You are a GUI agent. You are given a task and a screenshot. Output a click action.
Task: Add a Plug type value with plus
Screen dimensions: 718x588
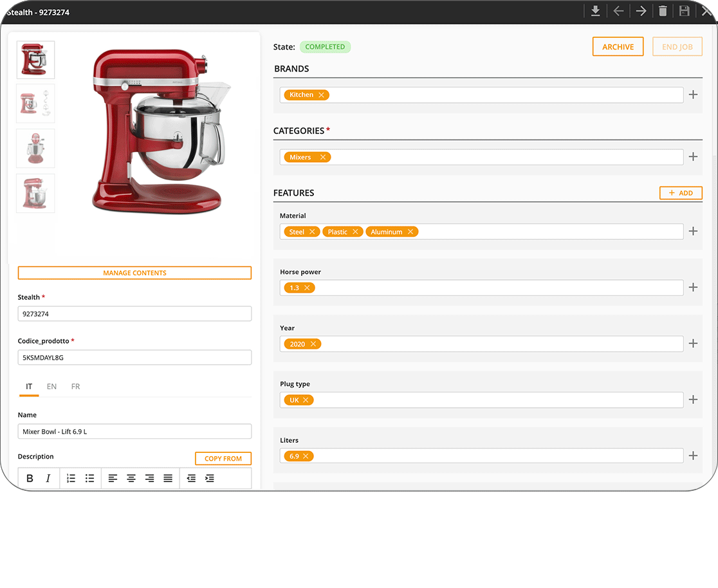pyautogui.click(x=694, y=400)
